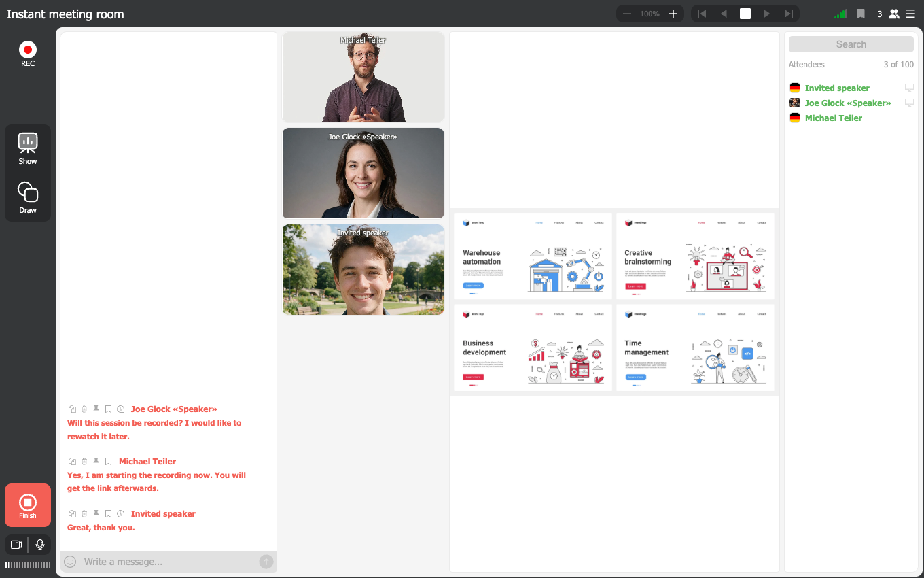
Task: Open the emoji picker in chat
Action: (x=70, y=562)
